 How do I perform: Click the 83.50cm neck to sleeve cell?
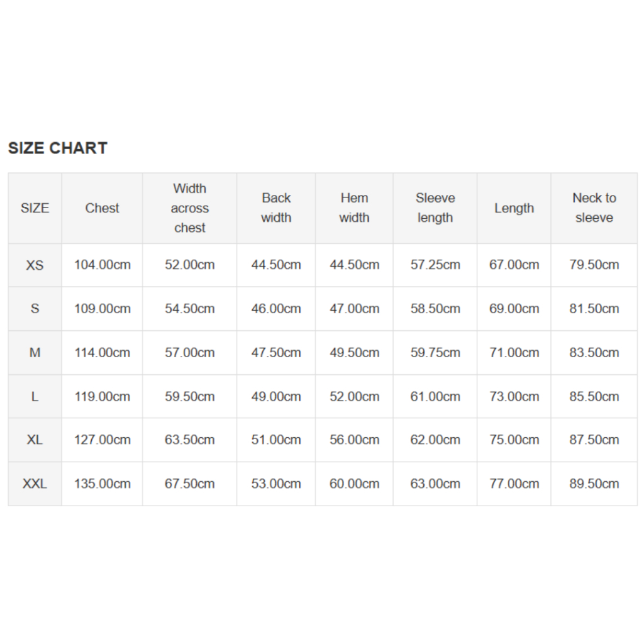coord(594,353)
